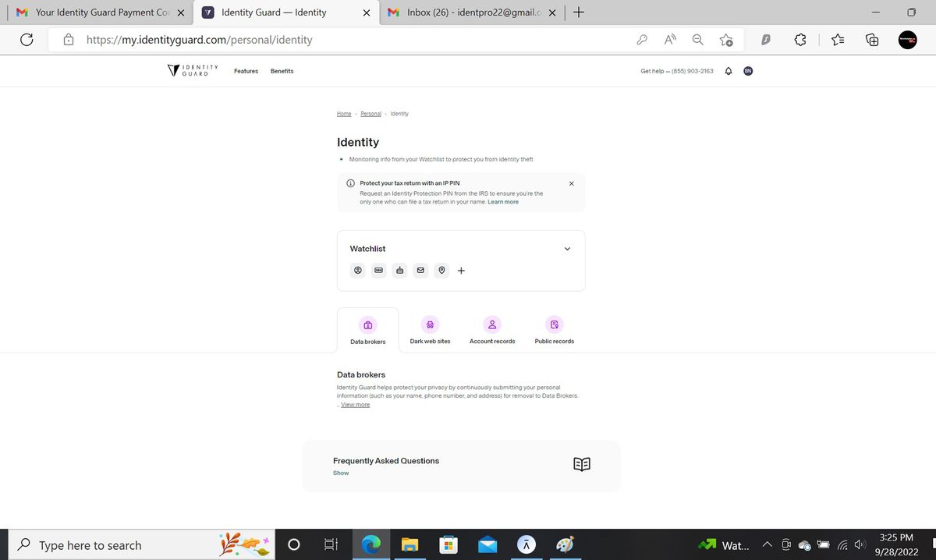Open the Features menu
936x560 pixels.
tap(246, 71)
